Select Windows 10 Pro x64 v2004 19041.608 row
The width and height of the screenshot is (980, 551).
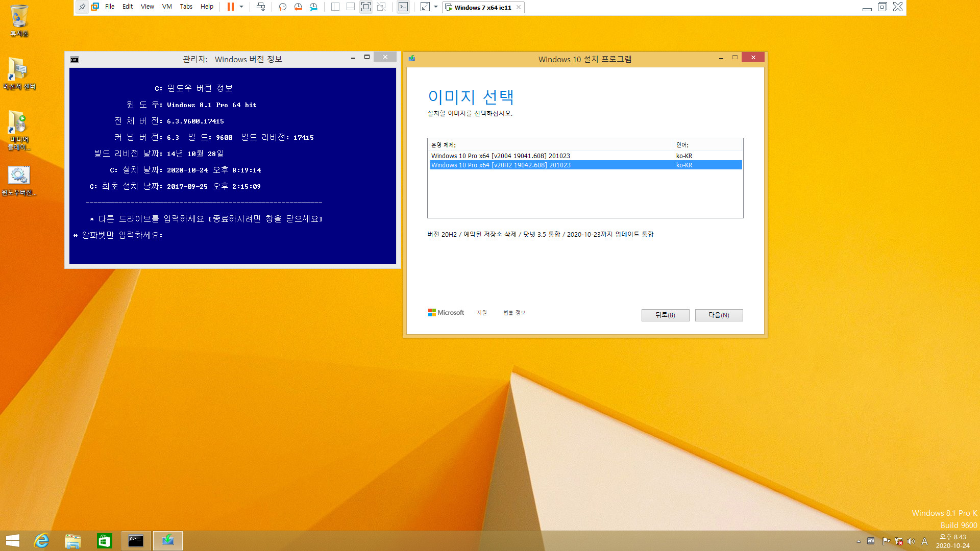(x=586, y=156)
